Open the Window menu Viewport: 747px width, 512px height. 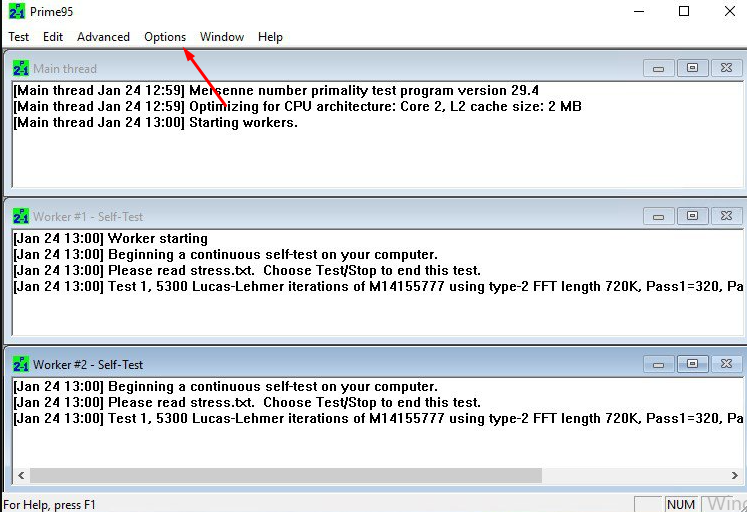pyautogui.click(x=222, y=37)
